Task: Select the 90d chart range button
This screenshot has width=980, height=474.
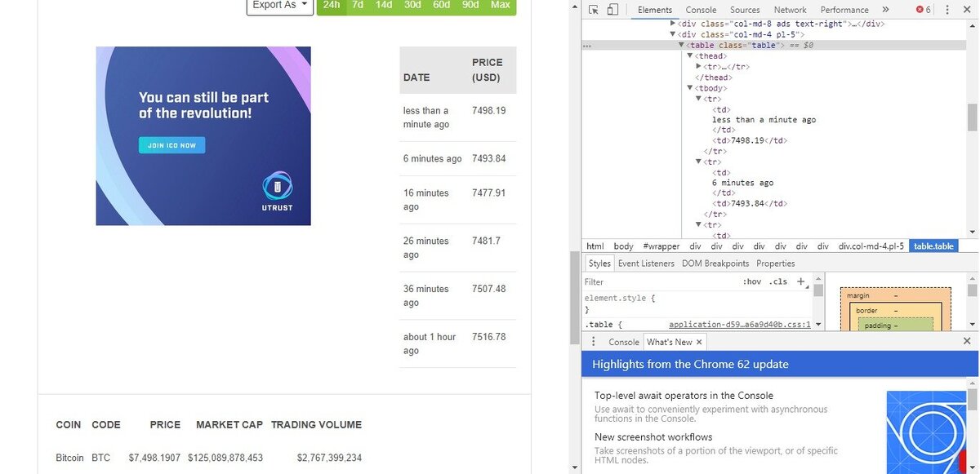Action: pos(470,5)
